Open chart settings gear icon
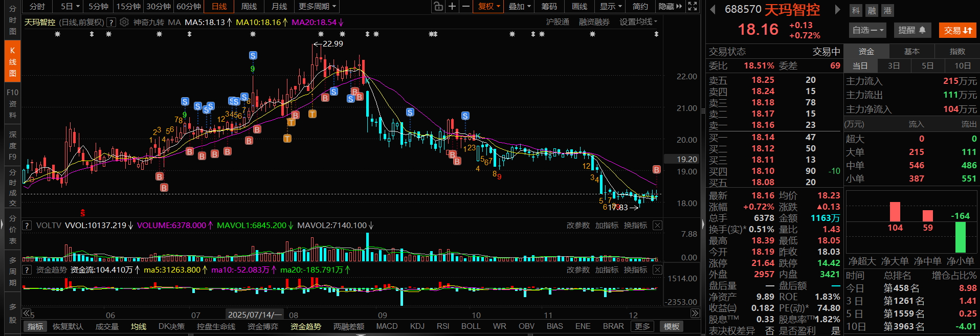 (x=124, y=22)
